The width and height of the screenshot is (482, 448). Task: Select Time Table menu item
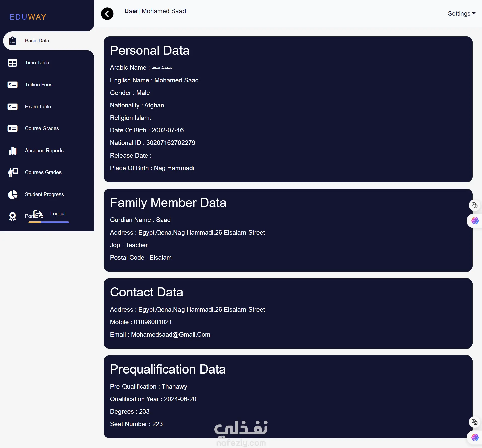(37, 63)
